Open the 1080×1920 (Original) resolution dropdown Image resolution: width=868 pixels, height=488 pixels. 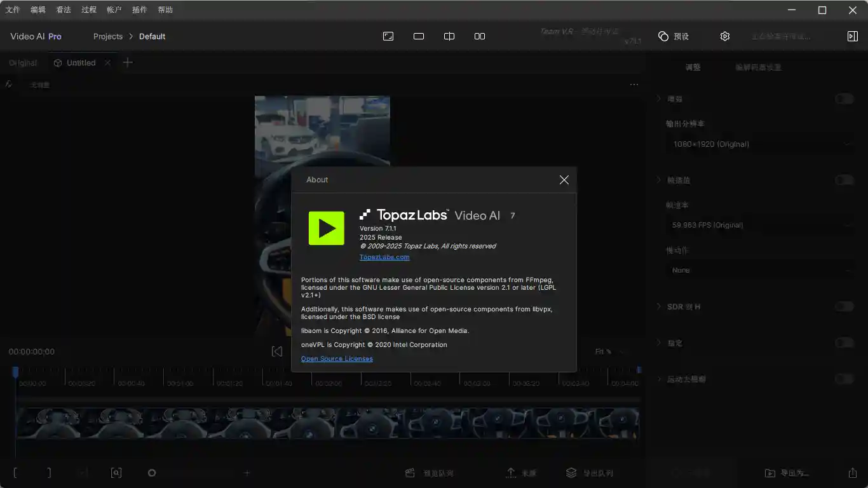click(759, 144)
